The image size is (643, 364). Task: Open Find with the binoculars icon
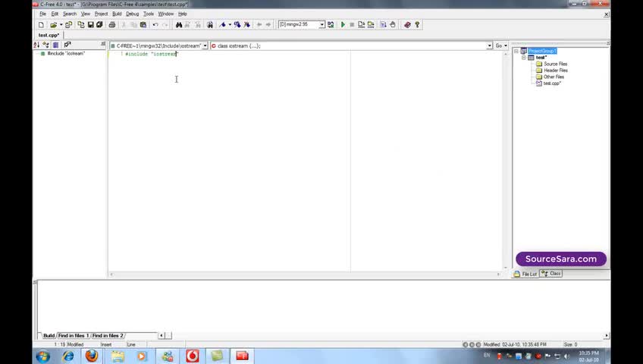click(x=179, y=24)
